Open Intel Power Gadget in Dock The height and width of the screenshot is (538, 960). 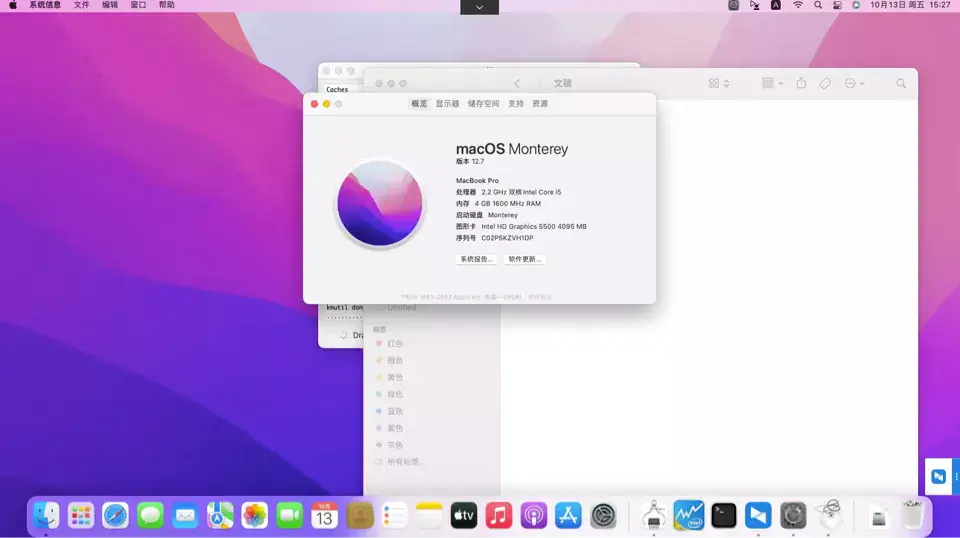(689, 515)
